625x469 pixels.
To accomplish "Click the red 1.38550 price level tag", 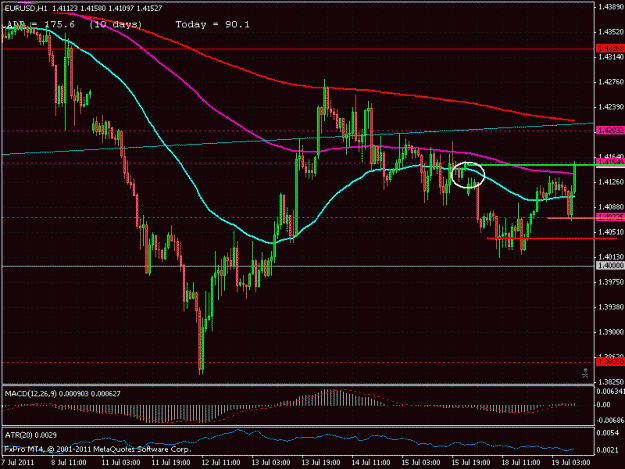I will pyautogui.click(x=610, y=362).
